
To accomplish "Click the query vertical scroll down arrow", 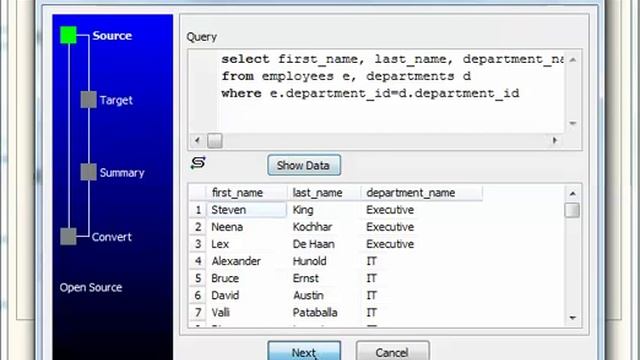I will coord(573,123).
